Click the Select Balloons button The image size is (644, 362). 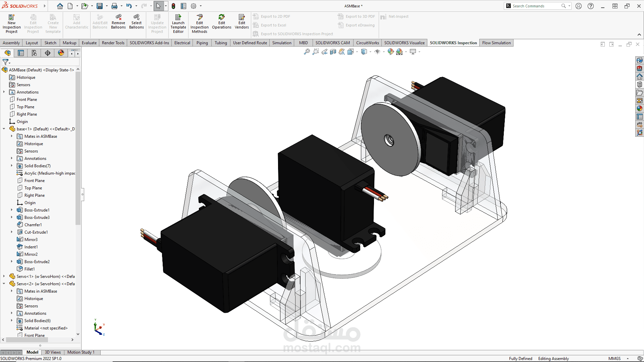pos(137,22)
